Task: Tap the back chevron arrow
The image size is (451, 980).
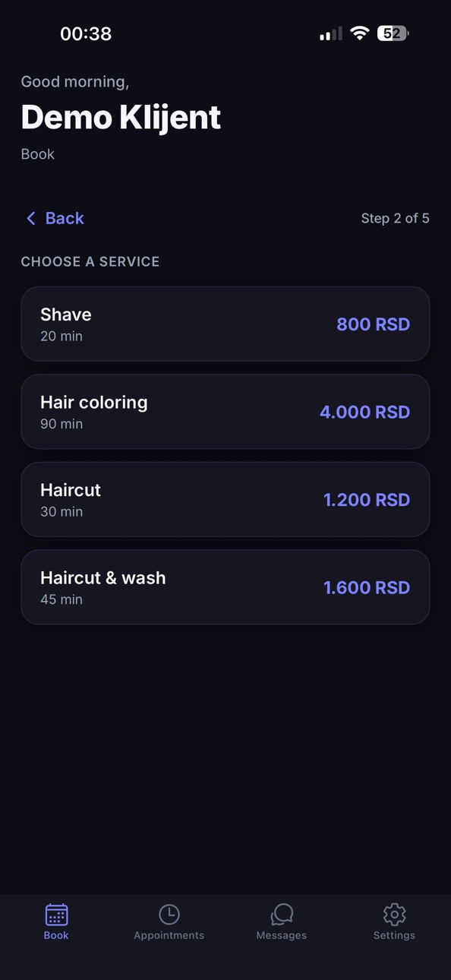Action: (31, 218)
